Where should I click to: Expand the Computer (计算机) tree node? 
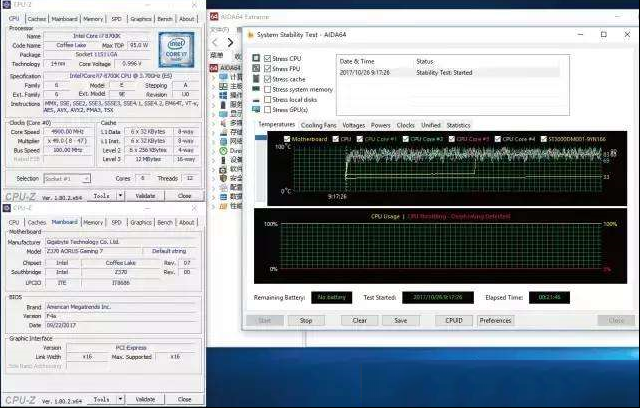(213, 77)
